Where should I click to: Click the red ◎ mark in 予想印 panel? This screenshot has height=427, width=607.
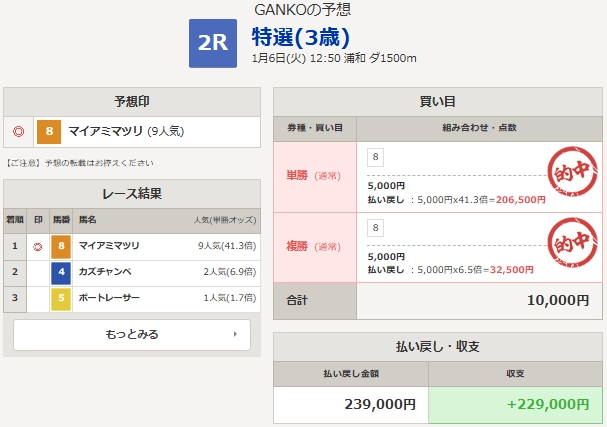(x=18, y=131)
